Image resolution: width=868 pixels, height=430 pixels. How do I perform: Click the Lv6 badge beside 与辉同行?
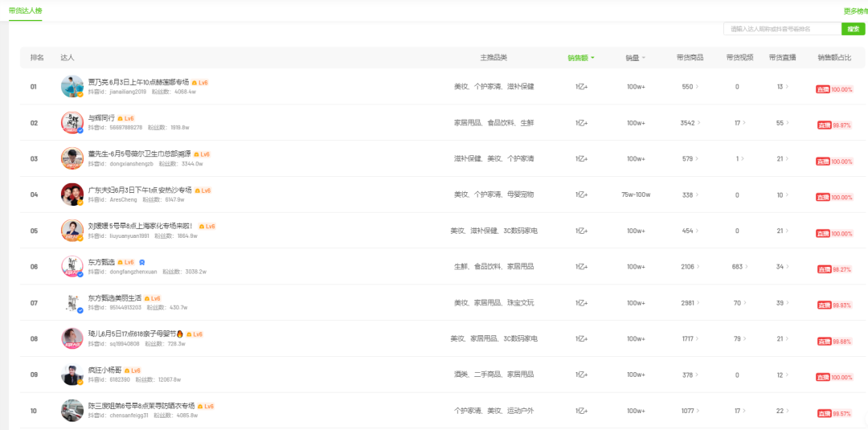(125, 118)
